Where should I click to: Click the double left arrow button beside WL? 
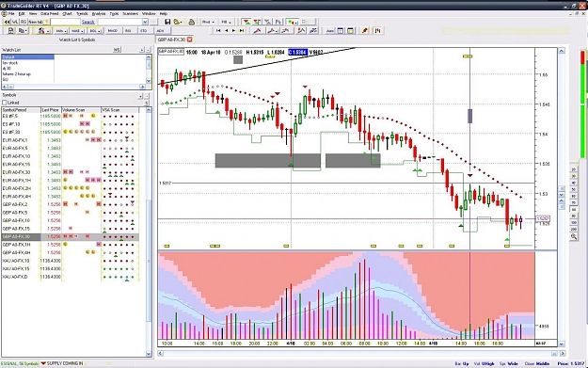click(8, 22)
